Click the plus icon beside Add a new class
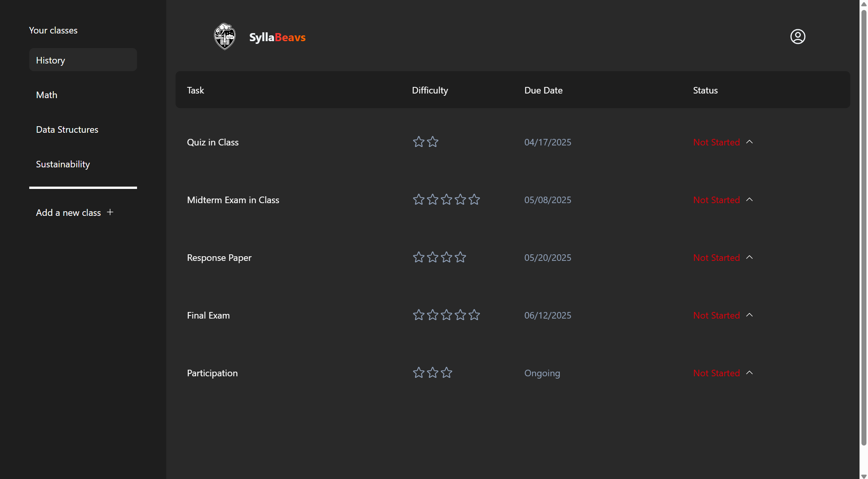 tap(110, 212)
